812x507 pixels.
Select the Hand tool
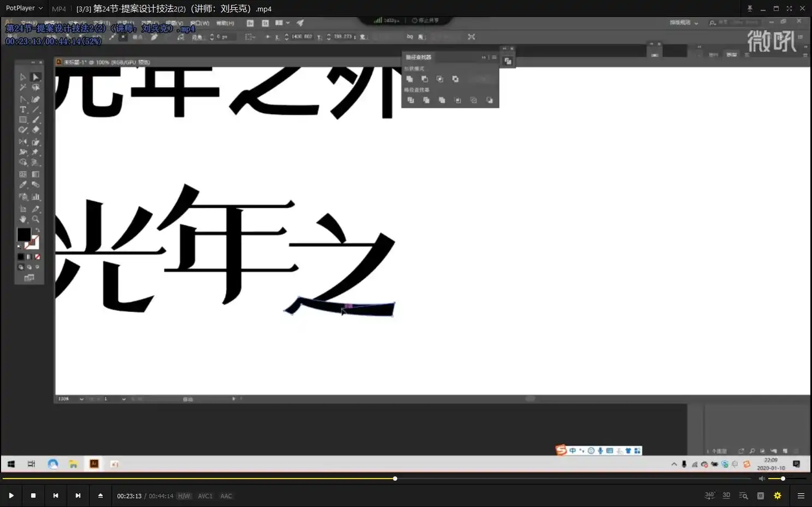(x=23, y=219)
